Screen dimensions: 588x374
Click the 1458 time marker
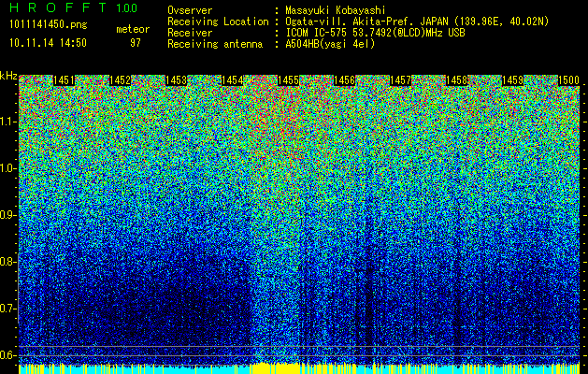(457, 80)
